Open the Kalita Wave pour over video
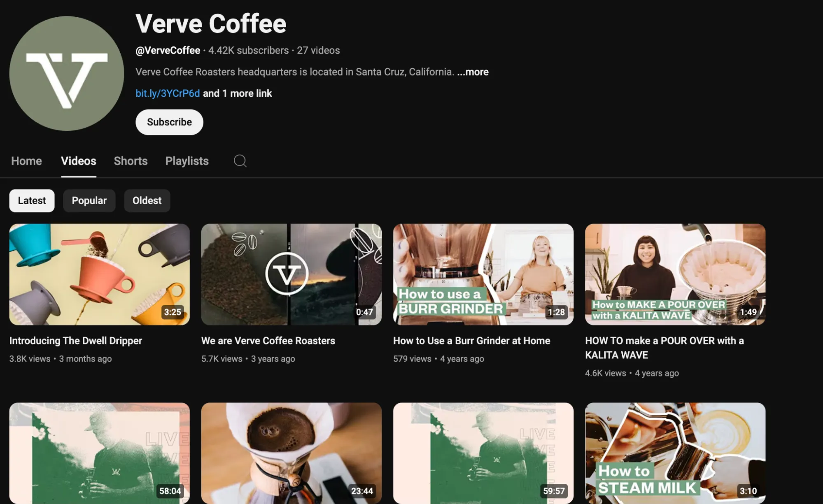 tap(675, 274)
